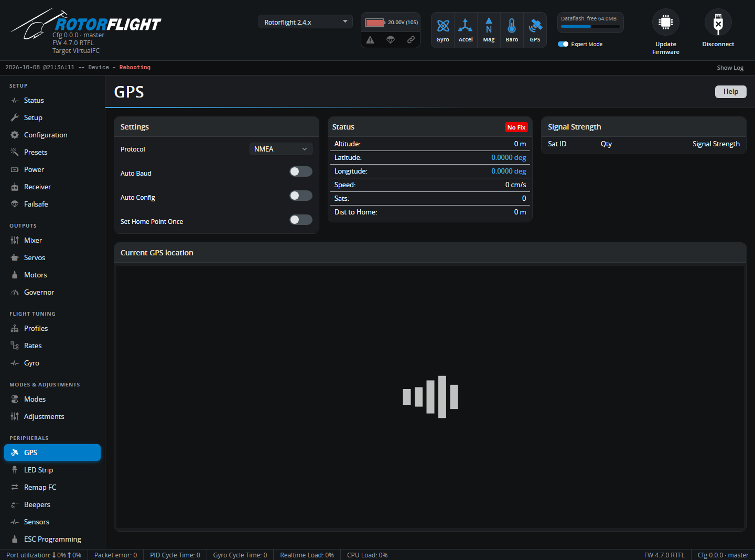Switch to the Governor tab
This screenshot has height=560, width=755.
pos(52,292)
